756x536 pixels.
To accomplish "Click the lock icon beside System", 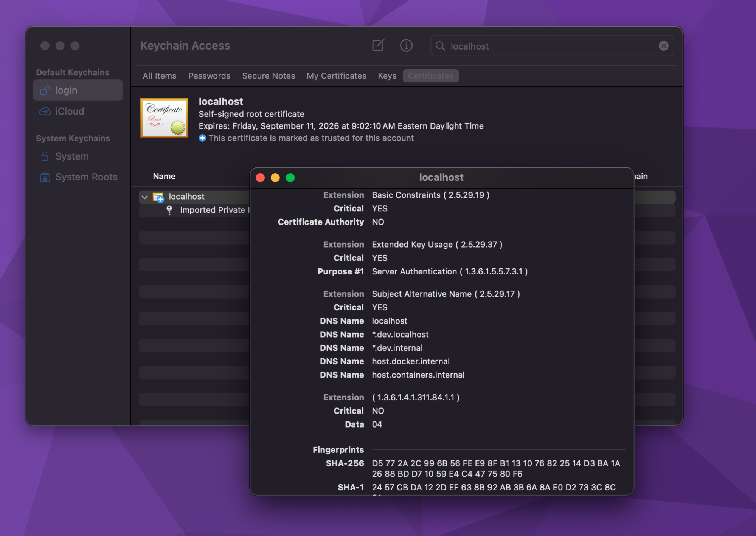I will click(45, 156).
